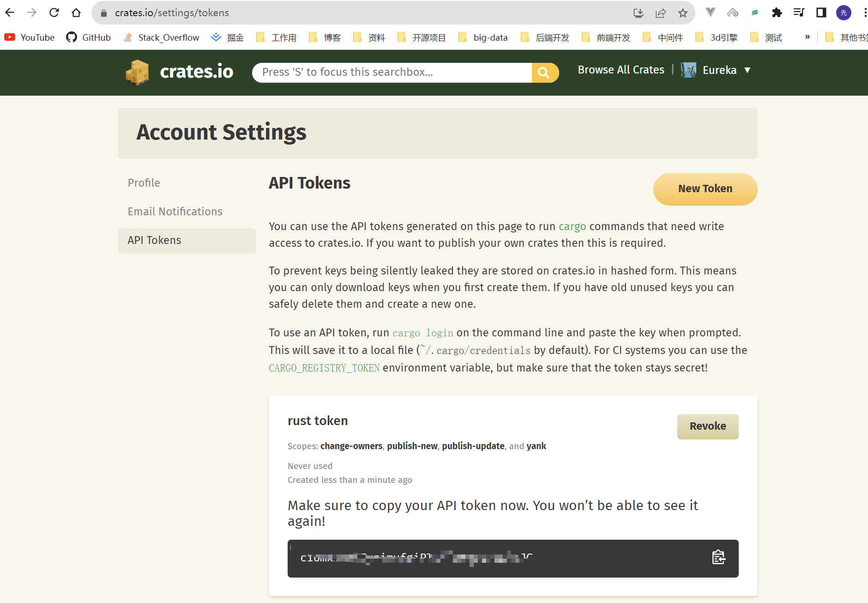
Task: Copy the API token with clipboard icon
Action: [x=718, y=558]
